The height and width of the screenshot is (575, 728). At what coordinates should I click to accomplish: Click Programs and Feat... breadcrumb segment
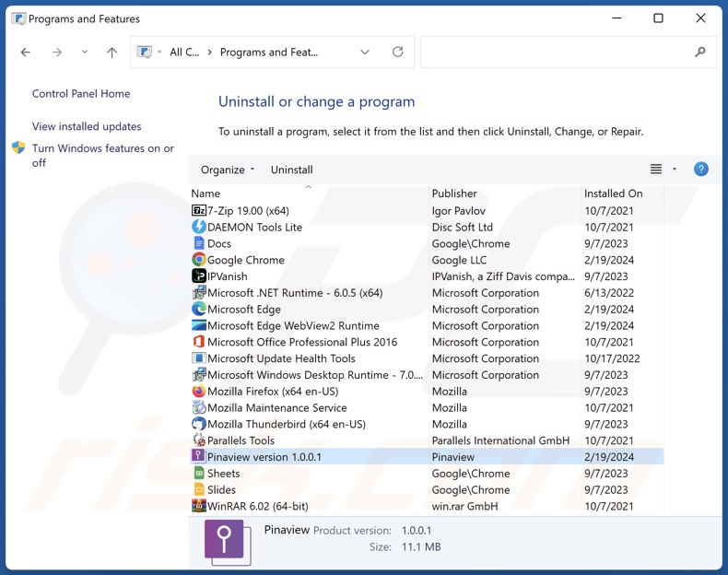pos(269,52)
